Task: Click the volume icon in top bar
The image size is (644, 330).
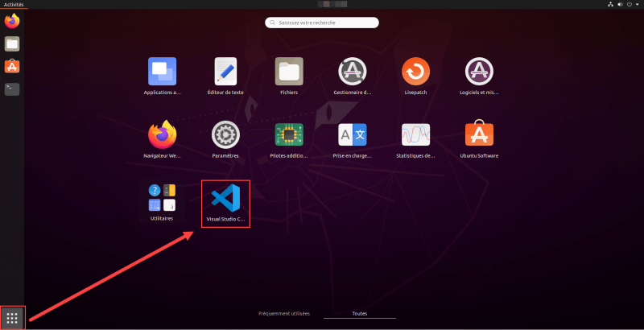Action: (x=620, y=5)
